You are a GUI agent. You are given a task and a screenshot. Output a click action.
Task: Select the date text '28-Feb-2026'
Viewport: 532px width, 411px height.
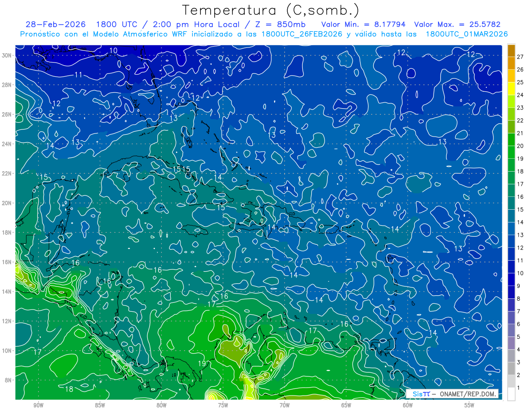coord(55,24)
